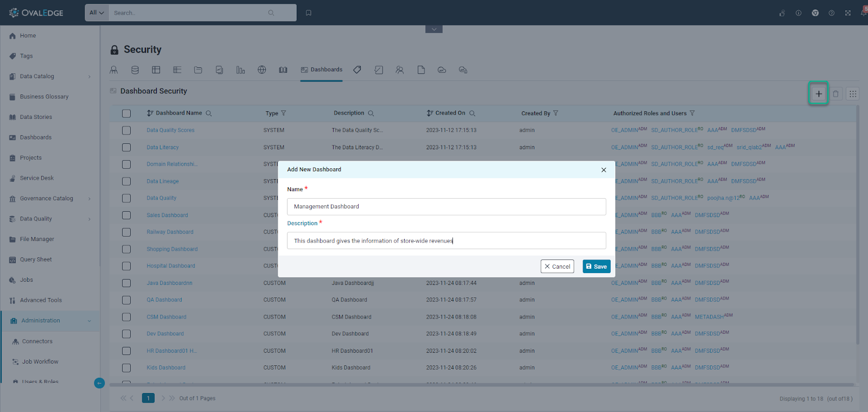The image size is (868, 412).
Task: Click the bookmark icon beside search
Action: 309,13
